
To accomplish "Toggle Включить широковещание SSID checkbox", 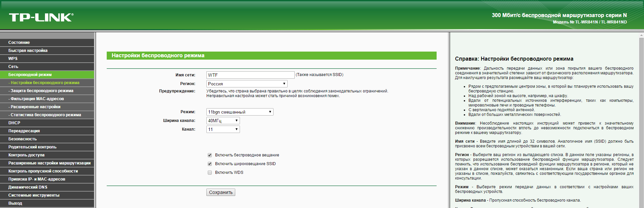I will coord(210,164).
